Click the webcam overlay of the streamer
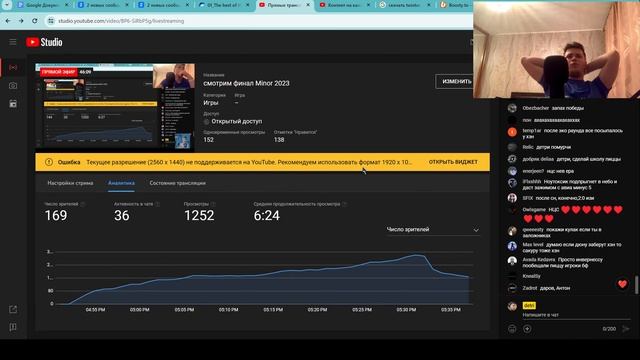Screen dimensions: 640x360 coord(556,50)
